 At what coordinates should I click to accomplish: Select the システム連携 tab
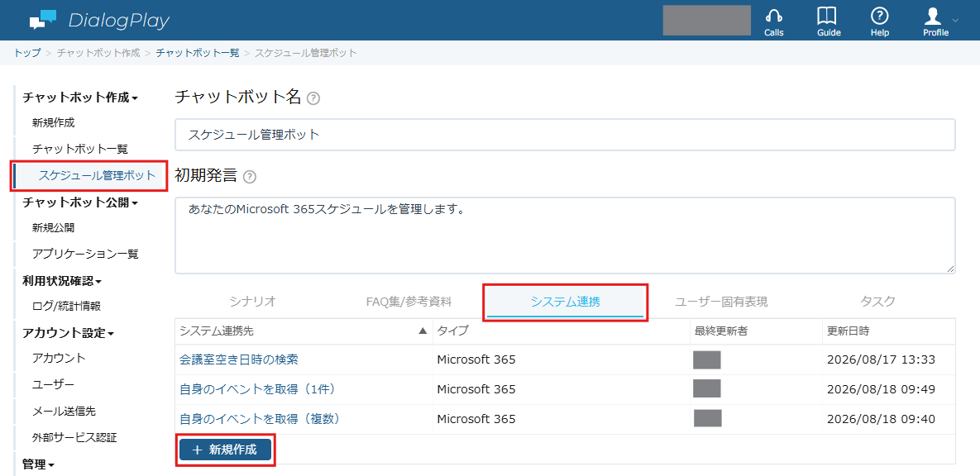(565, 302)
